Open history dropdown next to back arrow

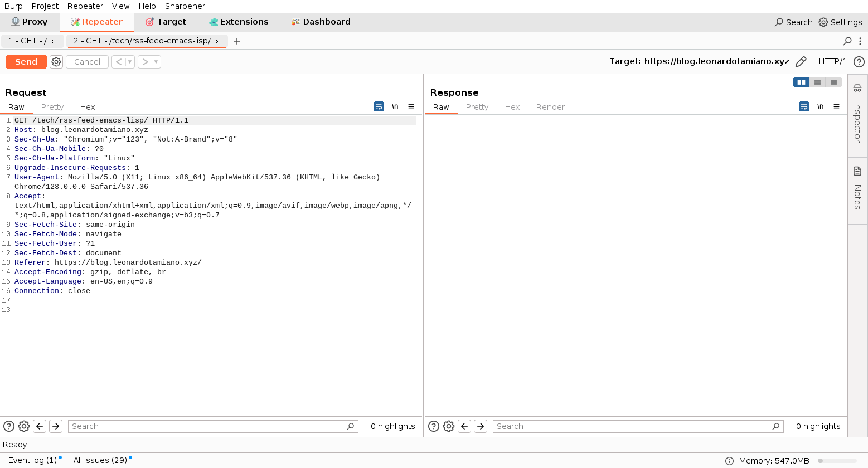click(130, 62)
